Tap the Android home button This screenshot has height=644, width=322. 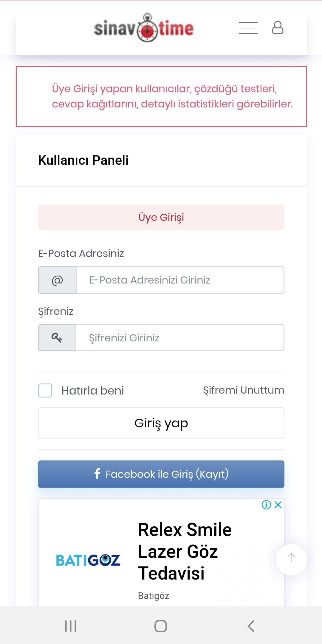click(x=161, y=626)
